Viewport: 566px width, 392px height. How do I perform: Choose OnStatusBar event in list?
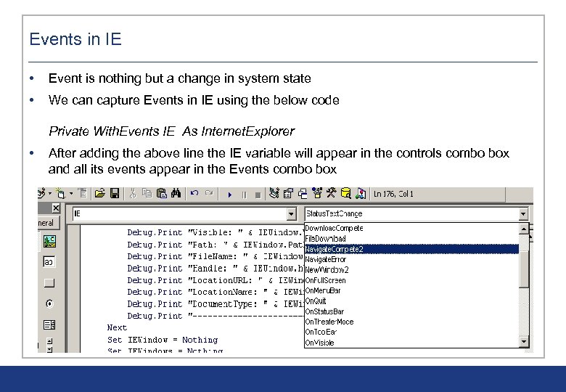411,311
